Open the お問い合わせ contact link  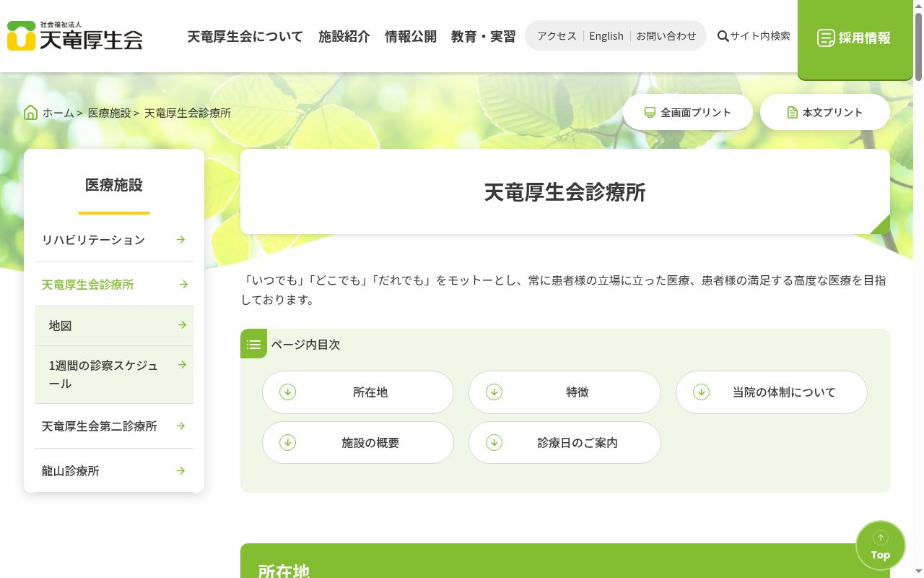pyautogui.click(x=666, y=35)
